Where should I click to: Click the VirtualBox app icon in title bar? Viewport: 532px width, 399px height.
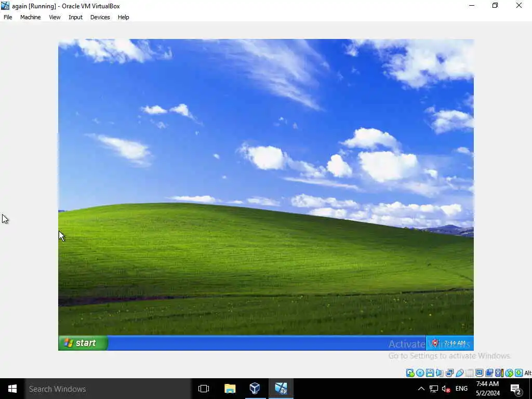click(5, 6)
